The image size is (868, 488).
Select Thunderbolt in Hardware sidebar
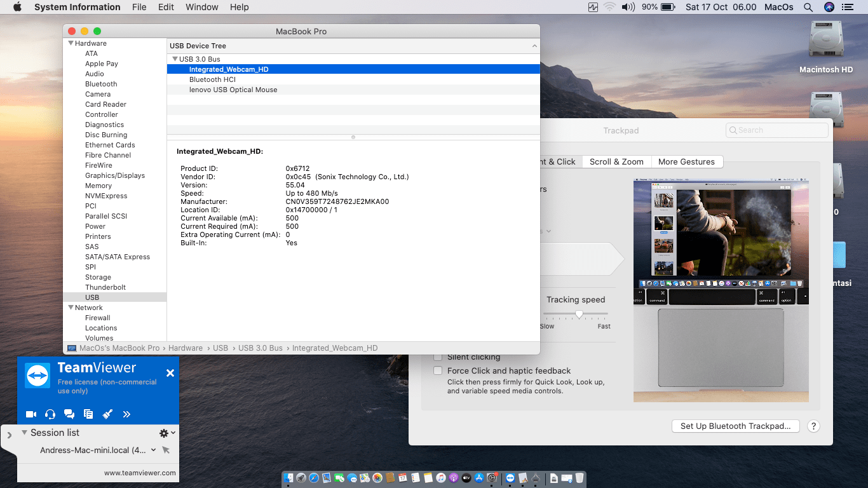click(105, 287)
